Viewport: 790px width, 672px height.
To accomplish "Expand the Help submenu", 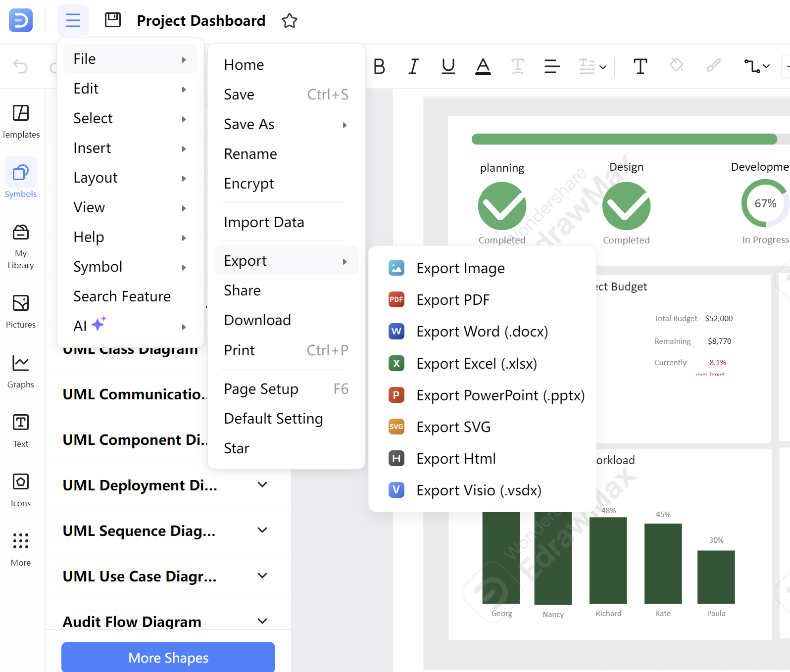I will click(131, 237).
